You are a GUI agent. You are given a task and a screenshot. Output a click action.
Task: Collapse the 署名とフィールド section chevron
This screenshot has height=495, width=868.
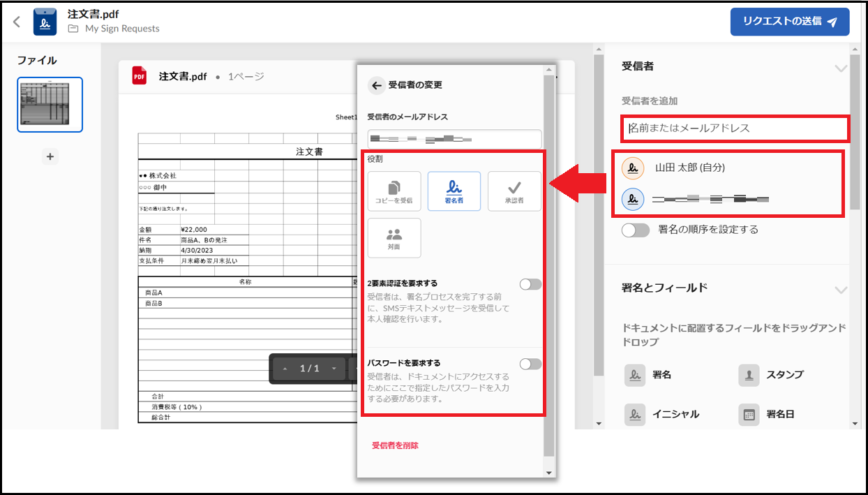[841, 289]
